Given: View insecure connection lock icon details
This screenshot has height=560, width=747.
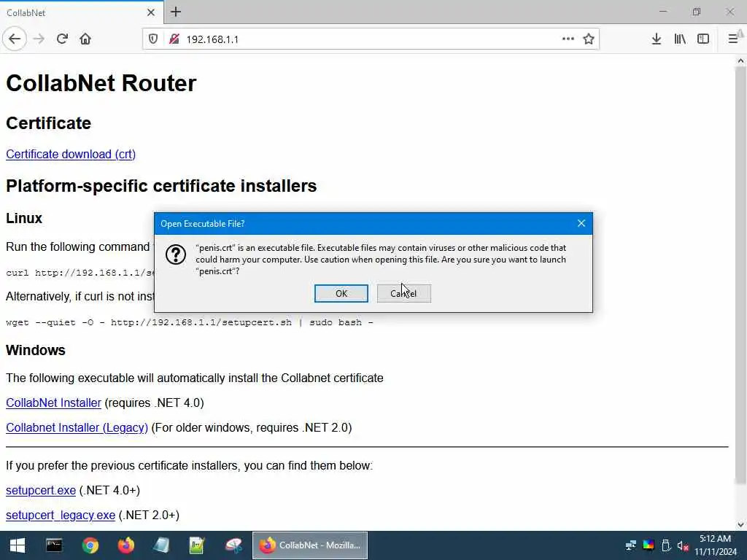Looking at the screenshot, I should coord(174,39).
